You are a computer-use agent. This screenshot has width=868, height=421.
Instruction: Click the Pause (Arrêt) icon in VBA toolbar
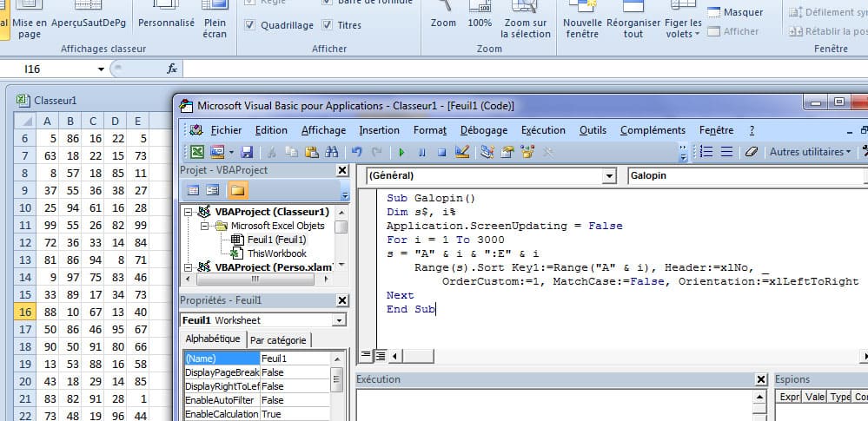click(x=421, y=152)
